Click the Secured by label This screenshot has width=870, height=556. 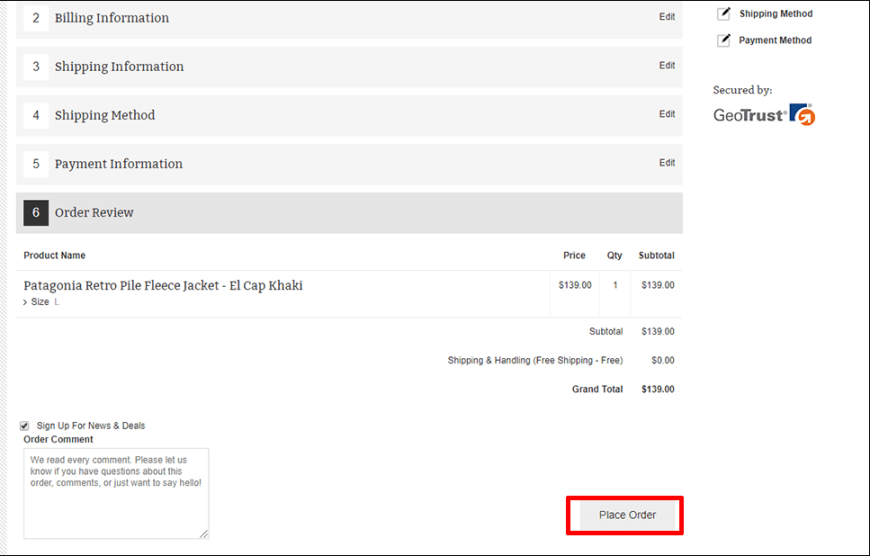742,90
